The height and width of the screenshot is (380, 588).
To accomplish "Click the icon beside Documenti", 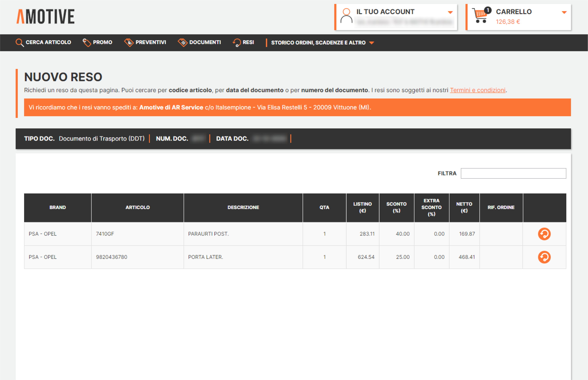I will click(182, 43).
